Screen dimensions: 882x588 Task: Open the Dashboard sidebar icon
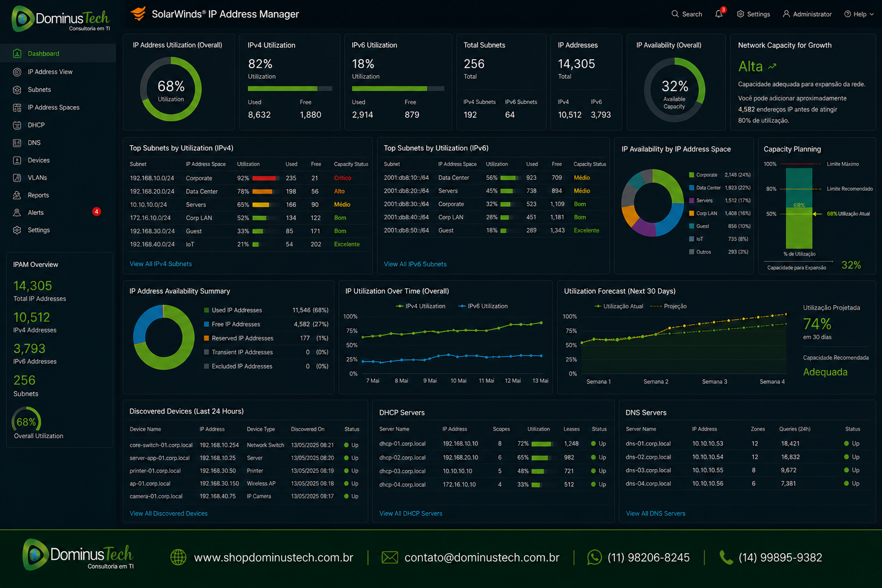coord(17,53)
